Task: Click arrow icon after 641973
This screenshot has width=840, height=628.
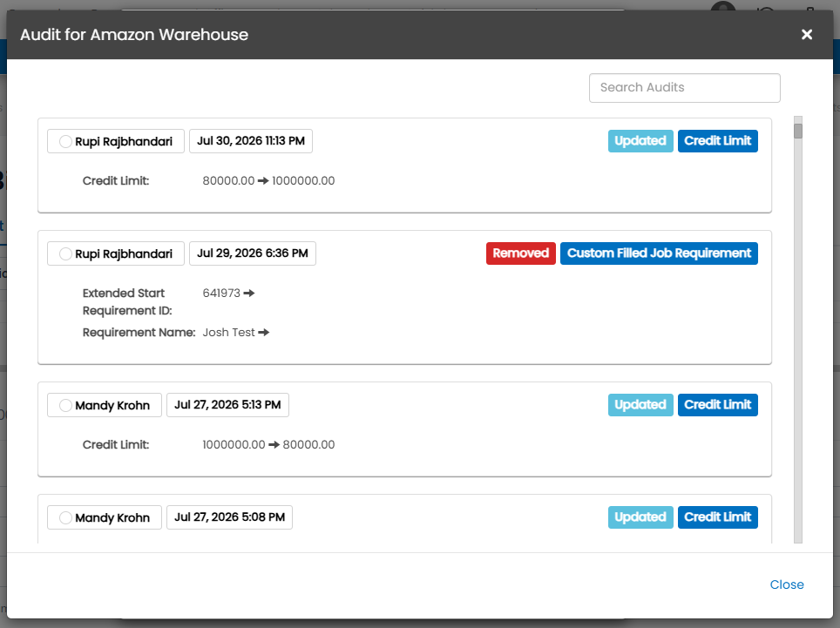Action: 249,294
